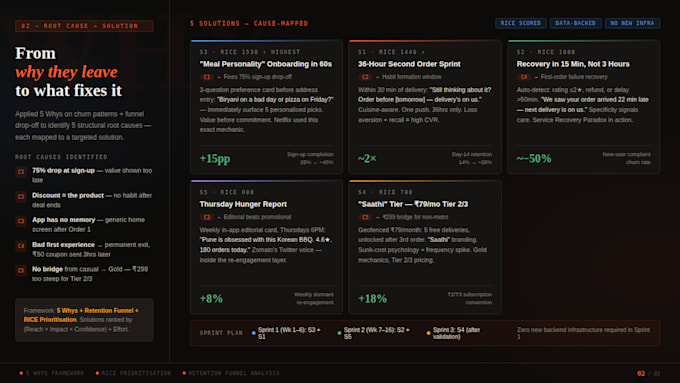Click 'Sprint 1 (Wk 1–6): S3 + S1' text
This screenshot has width=680, height=383.
pyautogui.click(x=289, y=333)
